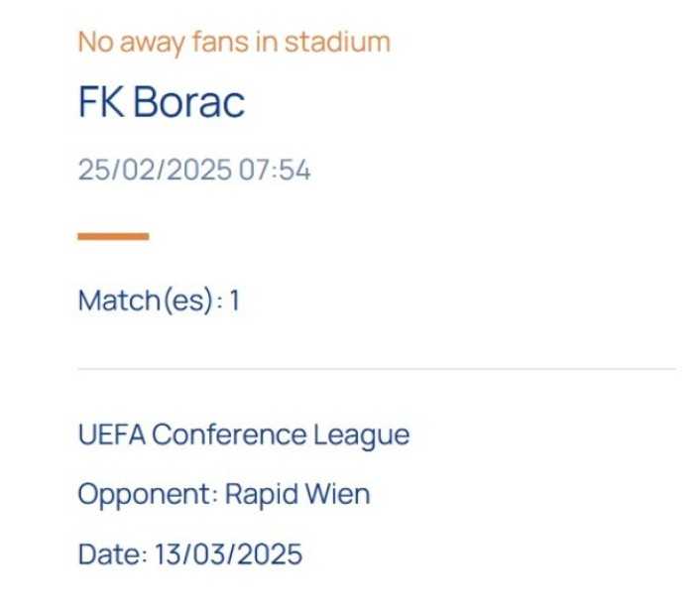Click the match count number 1

click(x=235, y=301)
